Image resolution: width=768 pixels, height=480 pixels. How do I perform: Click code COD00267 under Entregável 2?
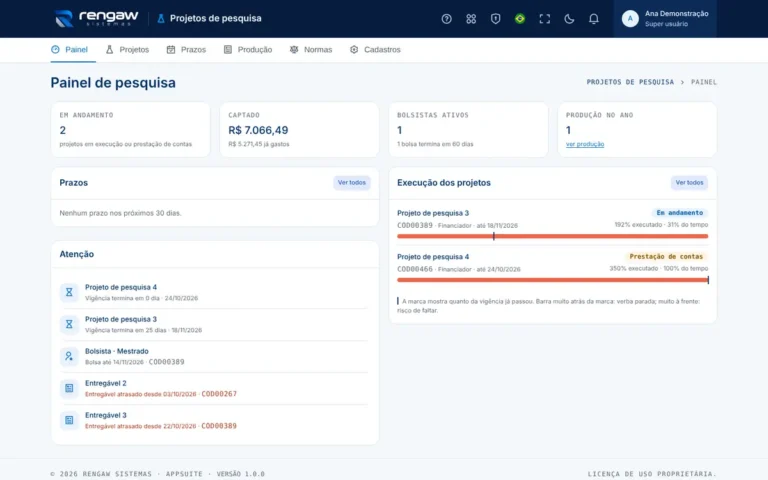219,394
